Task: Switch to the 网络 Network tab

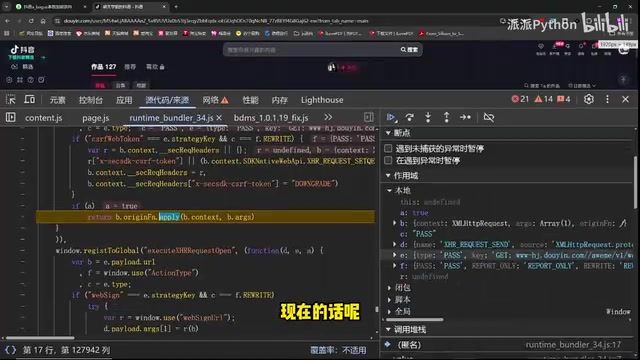Action: coord(215,100)
